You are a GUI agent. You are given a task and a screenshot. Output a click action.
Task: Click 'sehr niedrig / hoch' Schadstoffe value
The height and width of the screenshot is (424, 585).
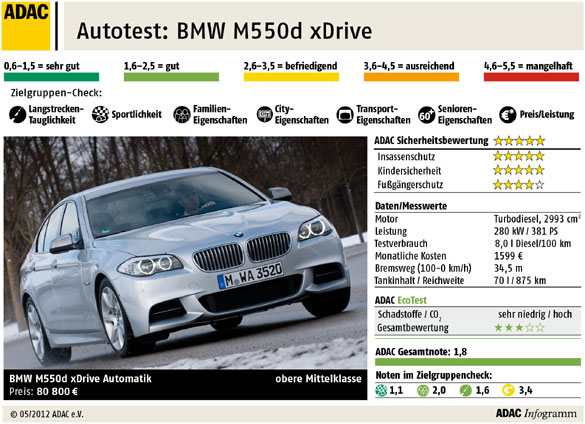[535, 314]
